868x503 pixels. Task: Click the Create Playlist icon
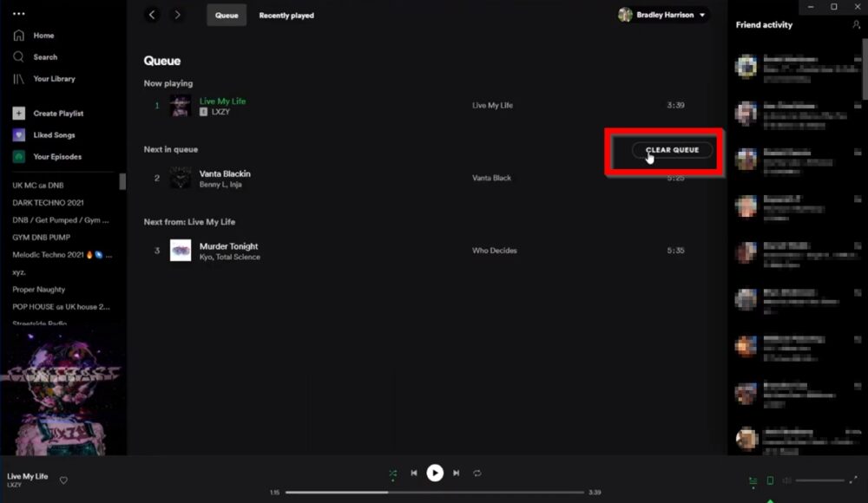17,114
